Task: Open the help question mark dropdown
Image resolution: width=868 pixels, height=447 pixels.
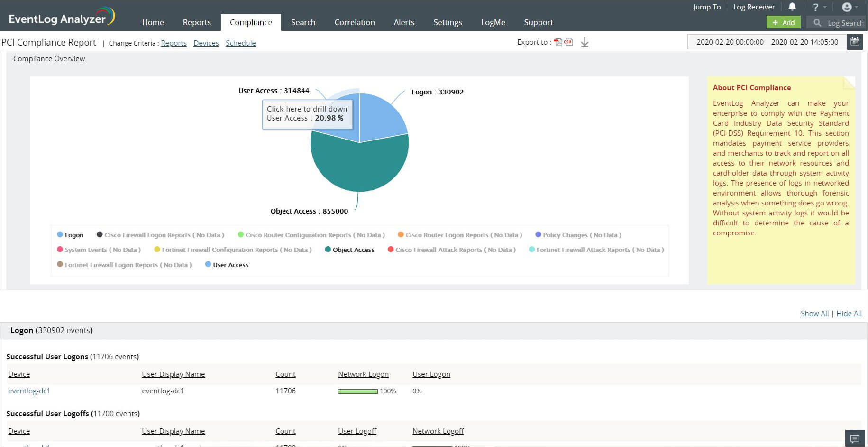Action: (819, 7)
